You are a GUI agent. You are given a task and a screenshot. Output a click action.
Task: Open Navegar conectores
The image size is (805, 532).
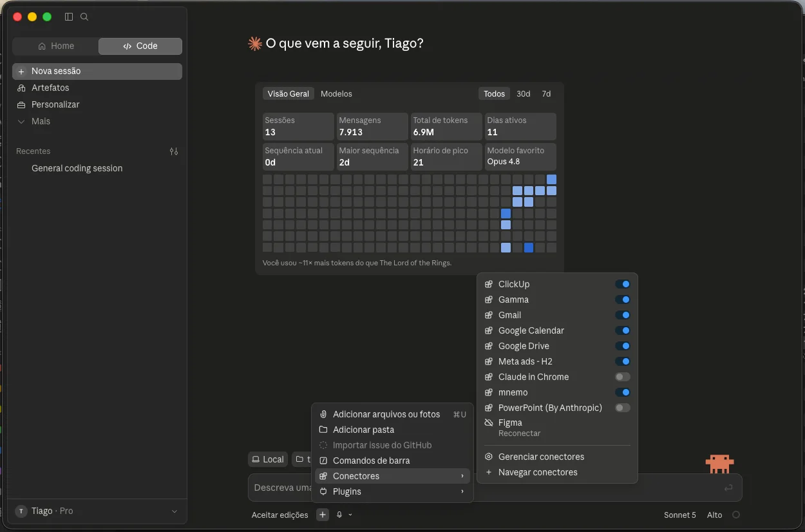(558, 472)
